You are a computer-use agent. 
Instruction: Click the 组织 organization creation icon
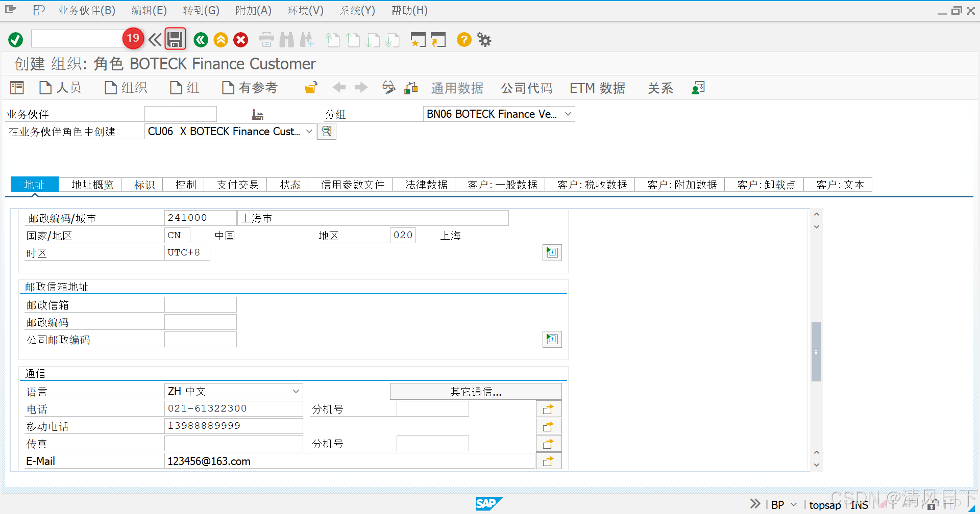tap(125, 87)
